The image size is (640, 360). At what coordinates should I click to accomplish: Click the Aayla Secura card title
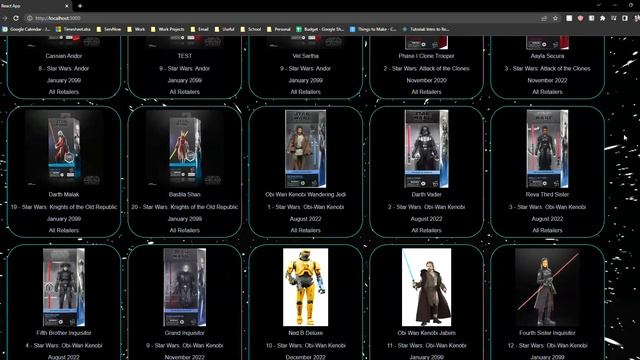547,56
